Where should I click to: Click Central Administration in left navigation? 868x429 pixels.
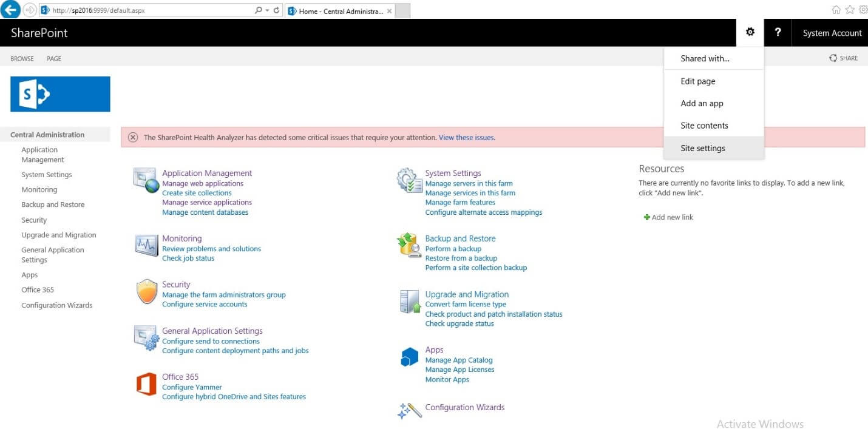47,135
